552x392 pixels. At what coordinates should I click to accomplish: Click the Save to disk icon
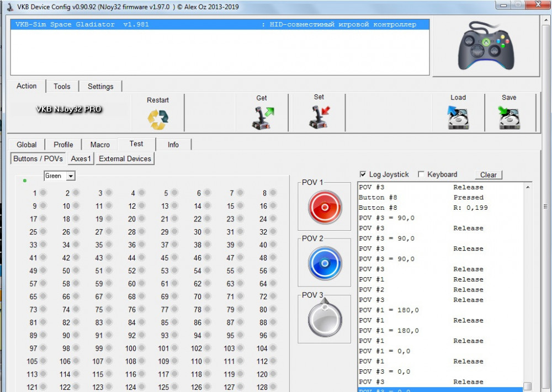click(509, 117)
